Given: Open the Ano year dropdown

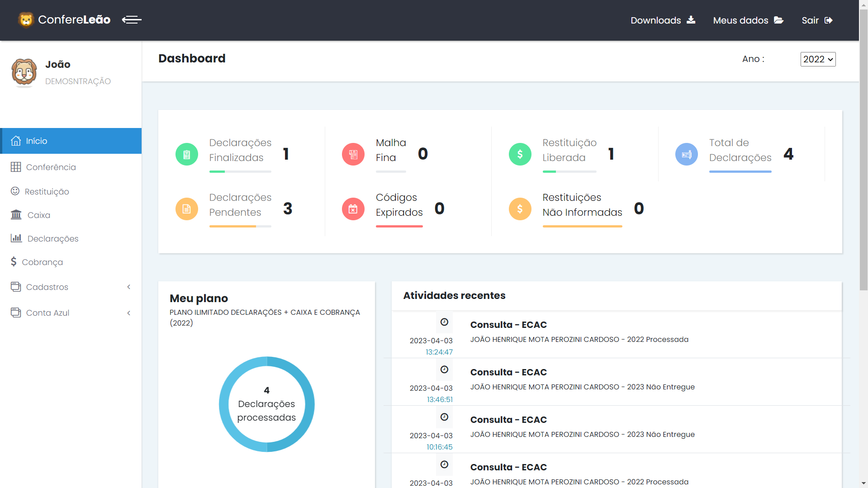Looking at the screenshot, I should pos(818,59).
